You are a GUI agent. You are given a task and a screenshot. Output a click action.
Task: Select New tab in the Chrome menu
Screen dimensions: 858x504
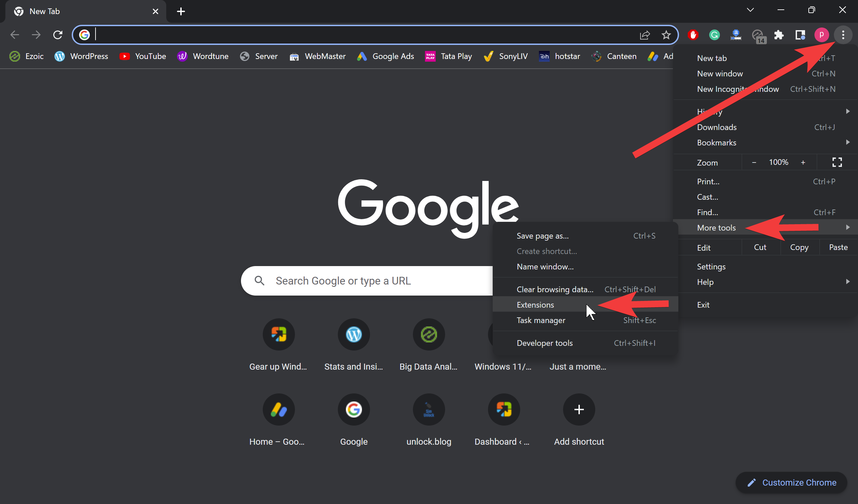coord(765,58)
